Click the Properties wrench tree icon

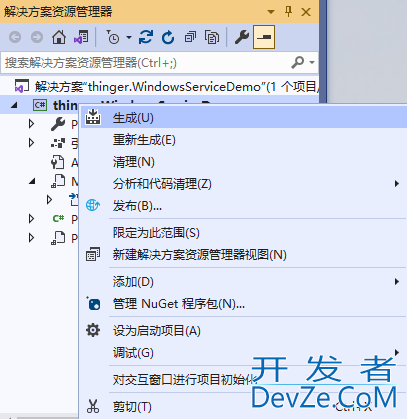pyautogui.click(x=58, y=124)
